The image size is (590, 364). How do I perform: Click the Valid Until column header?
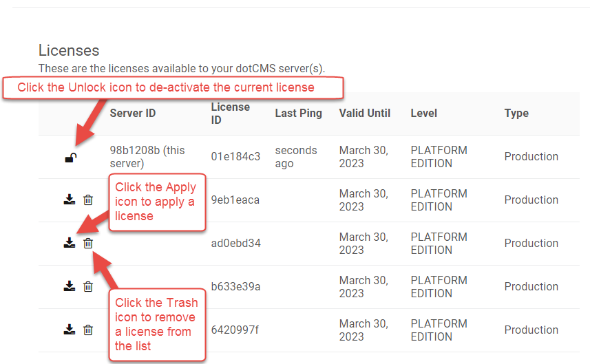pyautogui.click(x=364, y=114)
